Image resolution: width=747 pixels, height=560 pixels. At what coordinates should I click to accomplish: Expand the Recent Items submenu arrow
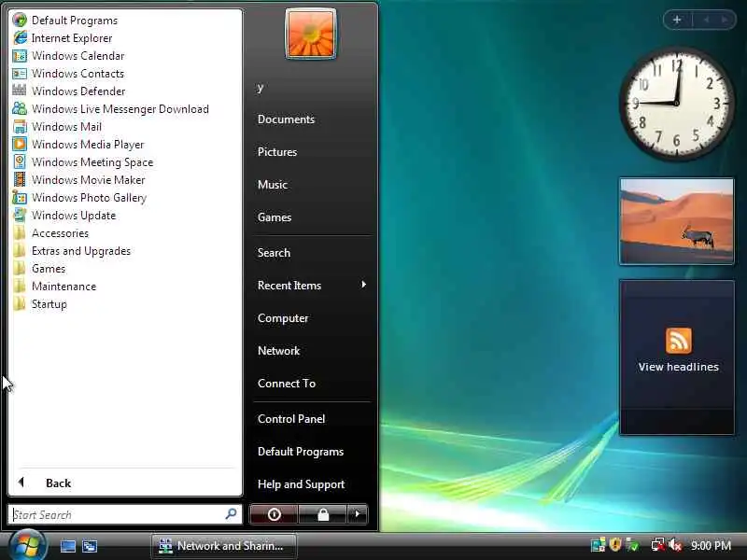click(363, 285)
